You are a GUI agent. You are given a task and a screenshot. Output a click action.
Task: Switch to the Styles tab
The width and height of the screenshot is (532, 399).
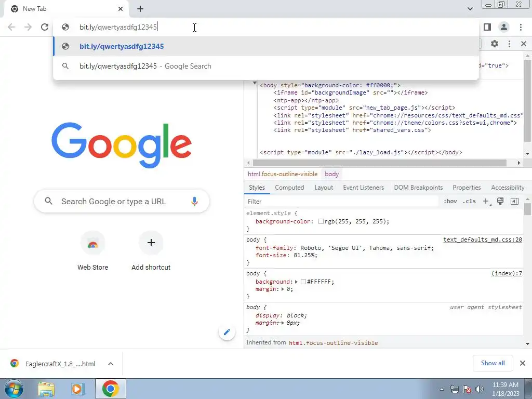[257, 188]
